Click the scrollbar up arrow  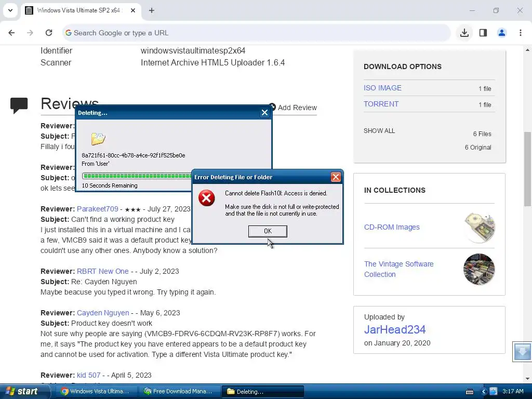(x=527, y=50)
